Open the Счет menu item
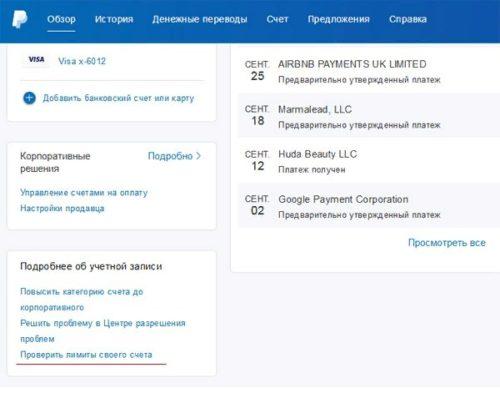This screenshot has width=500, height=393. (277, 19)
